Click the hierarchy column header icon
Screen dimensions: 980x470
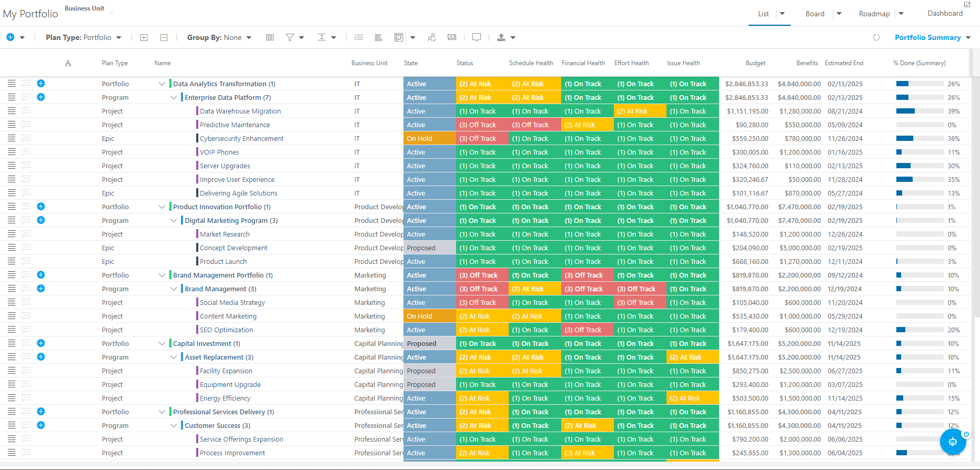(68, 63)
